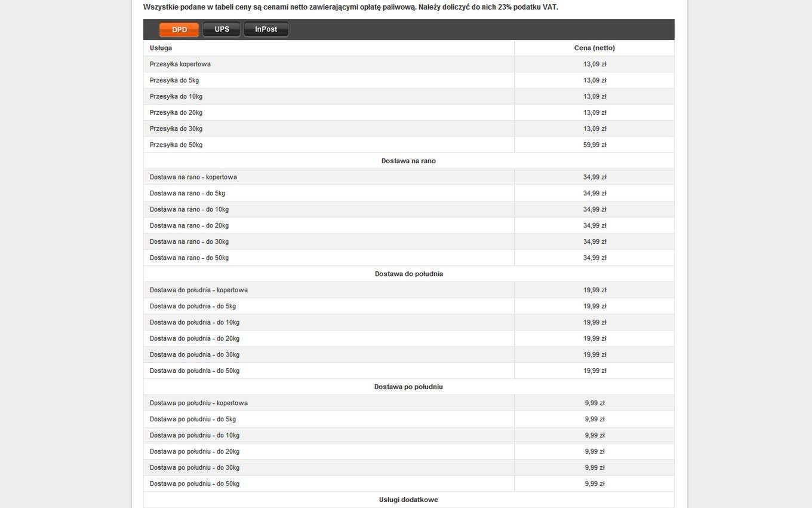Click the 'Dostawa po południu' section heading
Viewport: 812px width, 508px height.
point(409,387)
